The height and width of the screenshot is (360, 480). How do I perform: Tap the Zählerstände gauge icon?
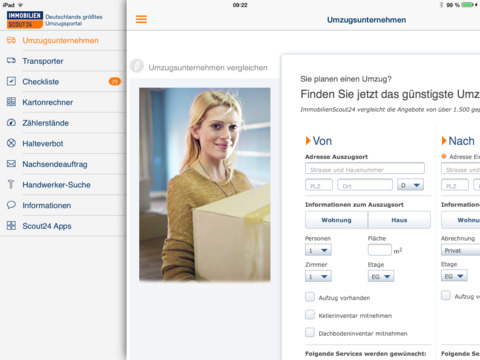click(x=11, y=123)
